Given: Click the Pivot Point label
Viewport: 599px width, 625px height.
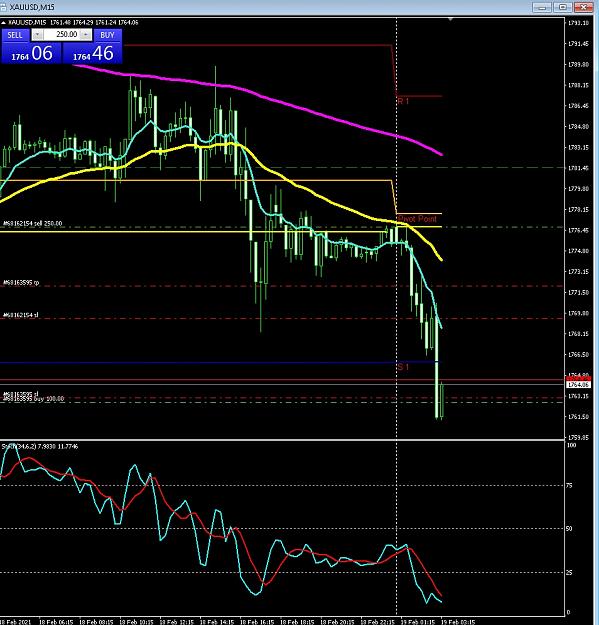Looking at the screenshot, I should 417,219.
